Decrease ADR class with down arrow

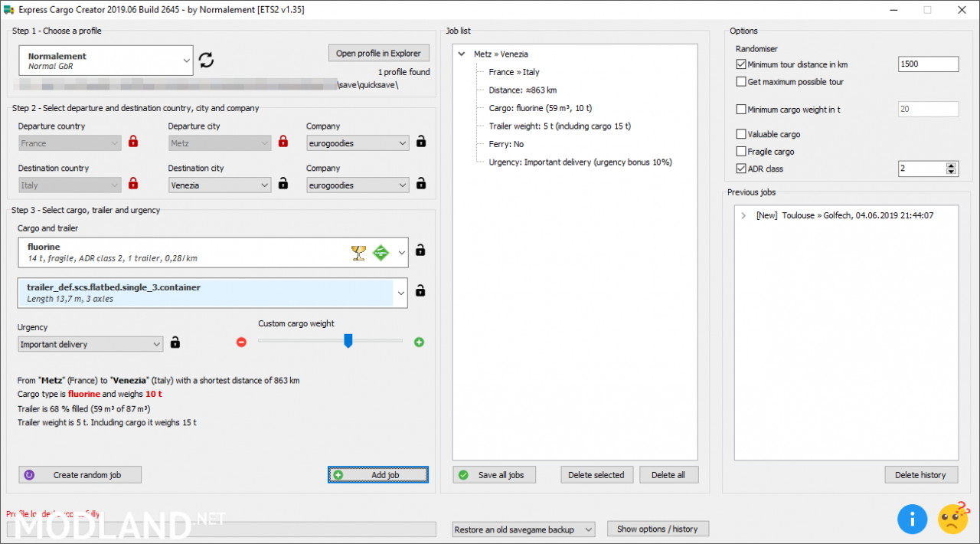point(952,172)
